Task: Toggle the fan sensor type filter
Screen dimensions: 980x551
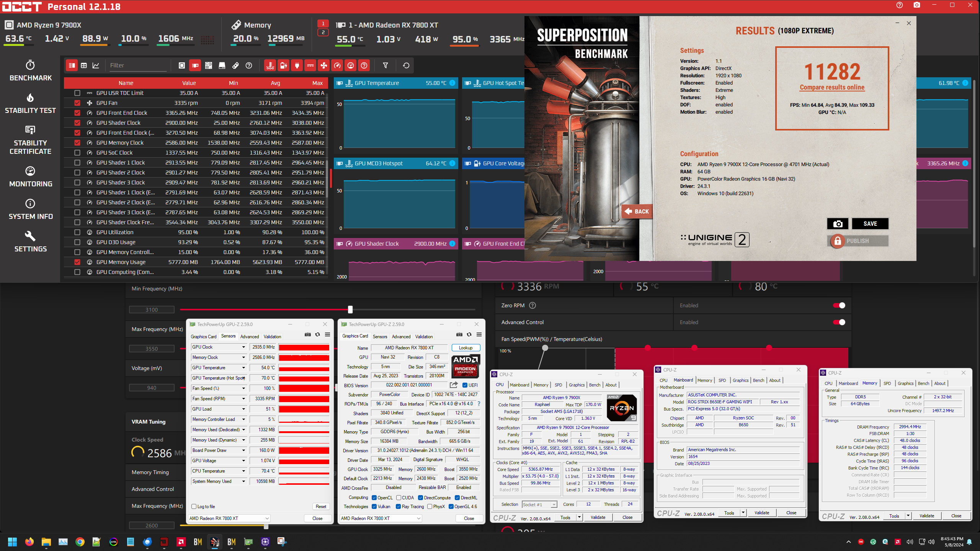Action: 324,65
